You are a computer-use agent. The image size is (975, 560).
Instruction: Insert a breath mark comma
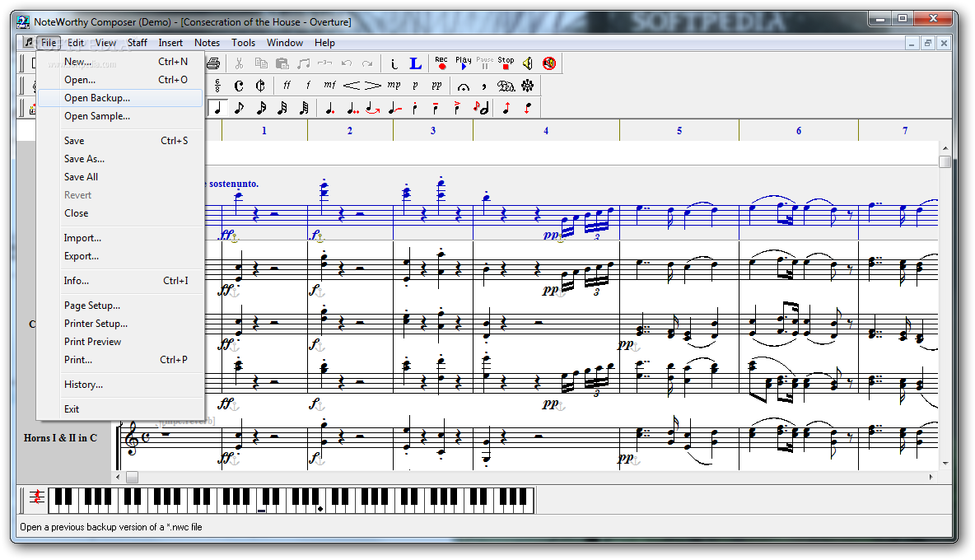click(x=484, y=86)
